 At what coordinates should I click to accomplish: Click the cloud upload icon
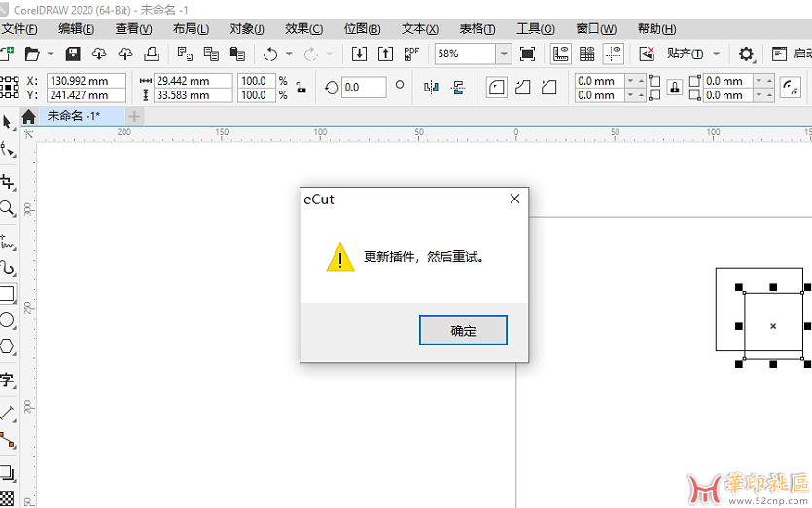coord(125,54)
